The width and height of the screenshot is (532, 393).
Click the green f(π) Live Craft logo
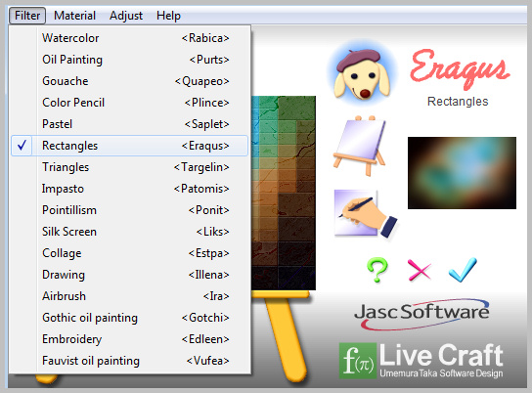point(358,361)
